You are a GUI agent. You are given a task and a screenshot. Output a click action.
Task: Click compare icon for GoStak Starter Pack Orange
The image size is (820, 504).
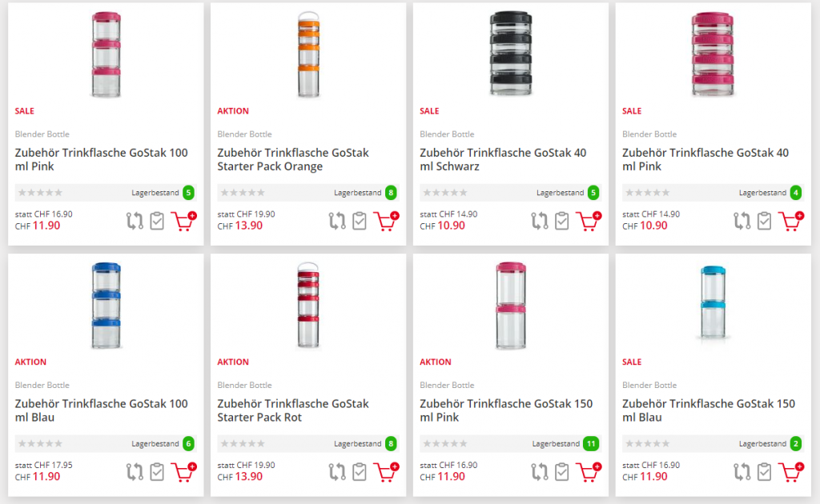[337, 221]
